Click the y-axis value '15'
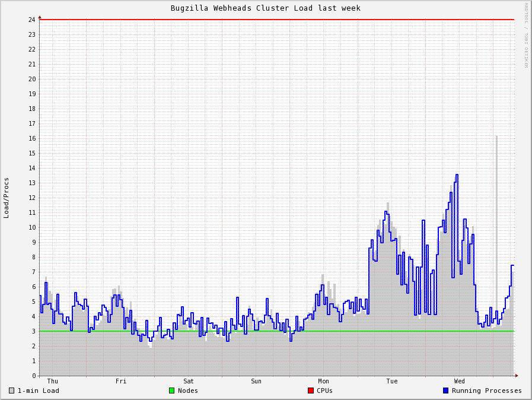 coord(32,153)
